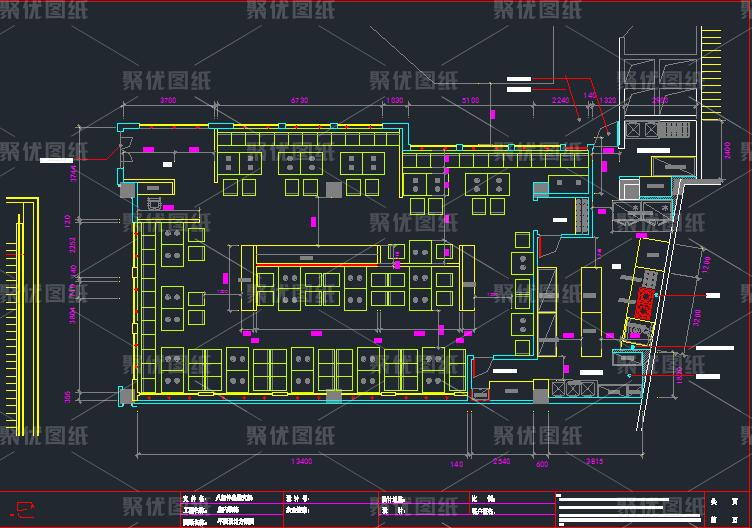Click the vertical 3400 dimension on right
Image resolution: width=752 pixels, height=528 pixels.
728,150
